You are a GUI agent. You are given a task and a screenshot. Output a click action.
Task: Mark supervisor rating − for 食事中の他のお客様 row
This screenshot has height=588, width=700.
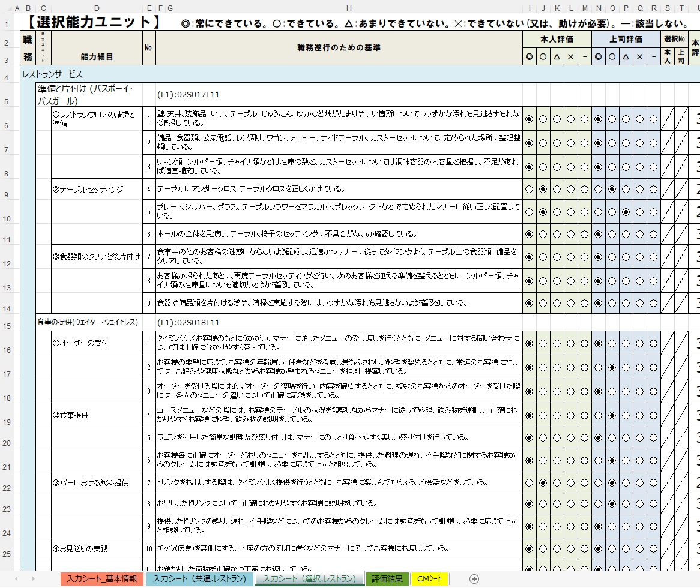tap(654, 257)
